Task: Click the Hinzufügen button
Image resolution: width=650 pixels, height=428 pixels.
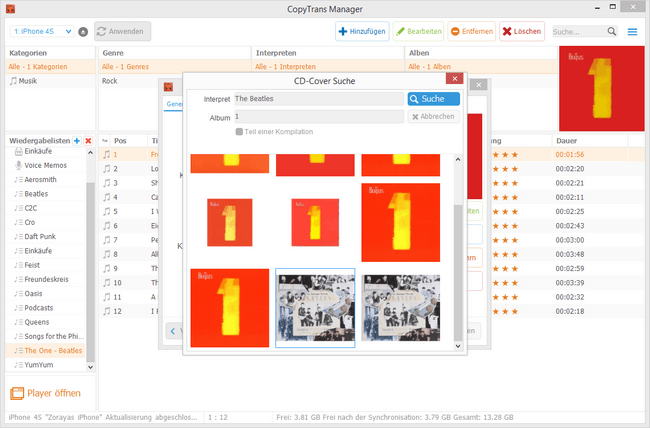Action: (x=362, y=32)
